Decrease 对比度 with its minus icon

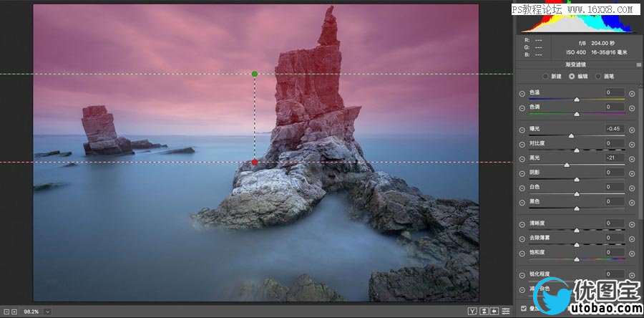click(522, 143)
